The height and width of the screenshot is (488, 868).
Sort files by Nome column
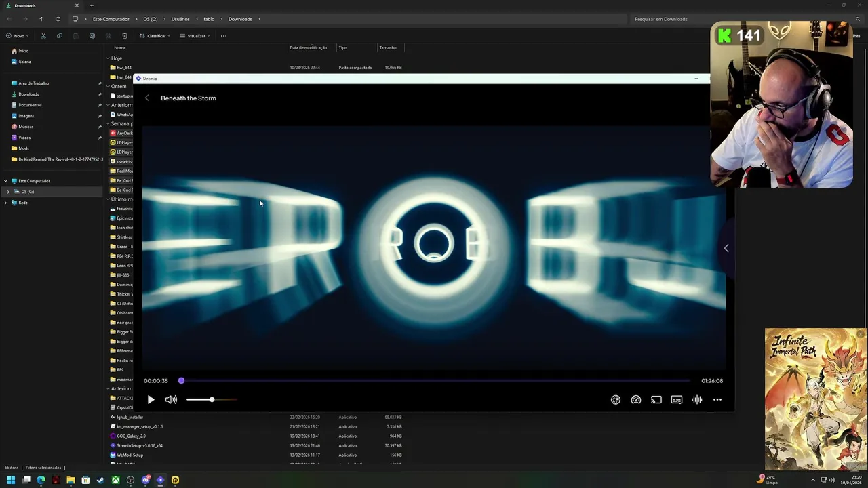tap(119, 48)
